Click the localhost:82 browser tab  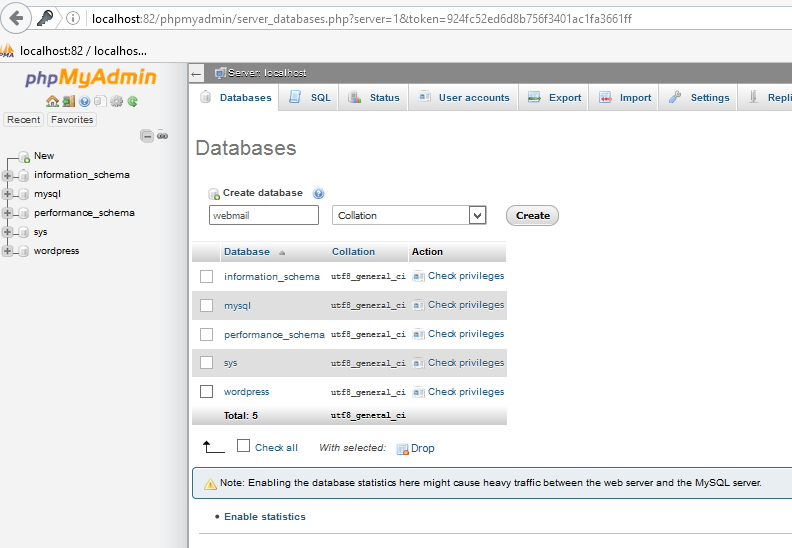[74, 51]
